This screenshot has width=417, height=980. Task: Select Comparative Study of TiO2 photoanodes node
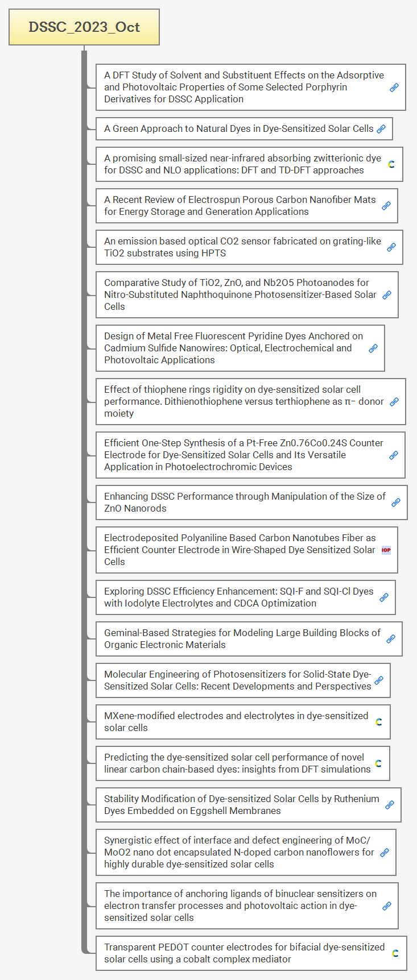click(x=239, y=294)
